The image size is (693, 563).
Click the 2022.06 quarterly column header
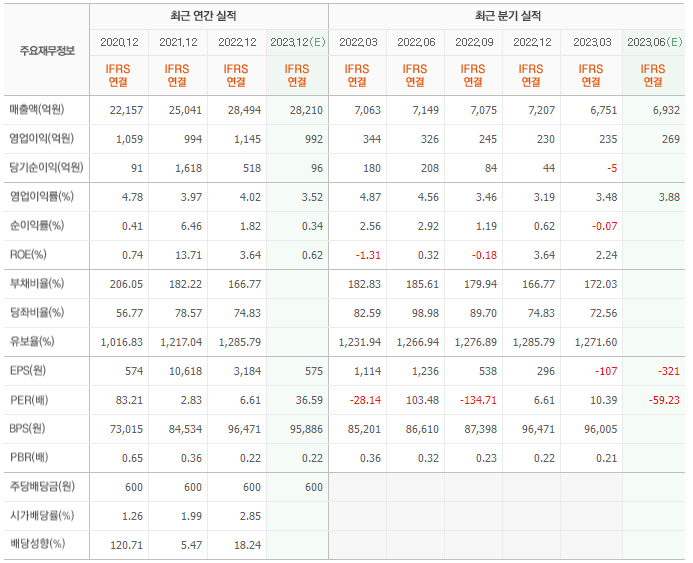tap(416, 42)
